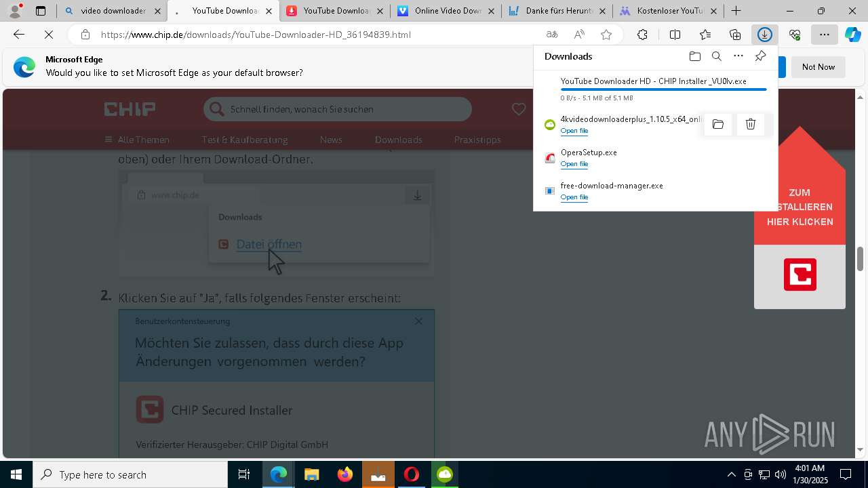
Task: Click the 'Schnell finden' search field
Action: [337, 109]
